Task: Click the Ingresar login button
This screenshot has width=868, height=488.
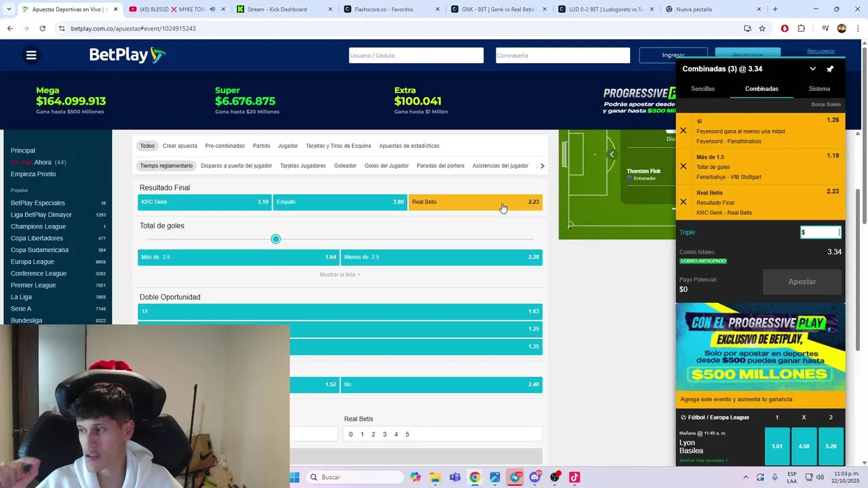Action: (673, 55)
